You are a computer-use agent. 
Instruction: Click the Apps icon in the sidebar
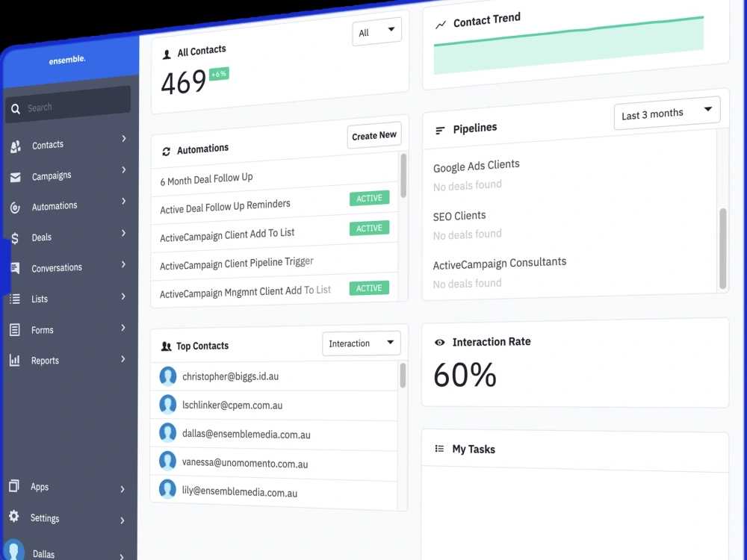coord(13,486)
